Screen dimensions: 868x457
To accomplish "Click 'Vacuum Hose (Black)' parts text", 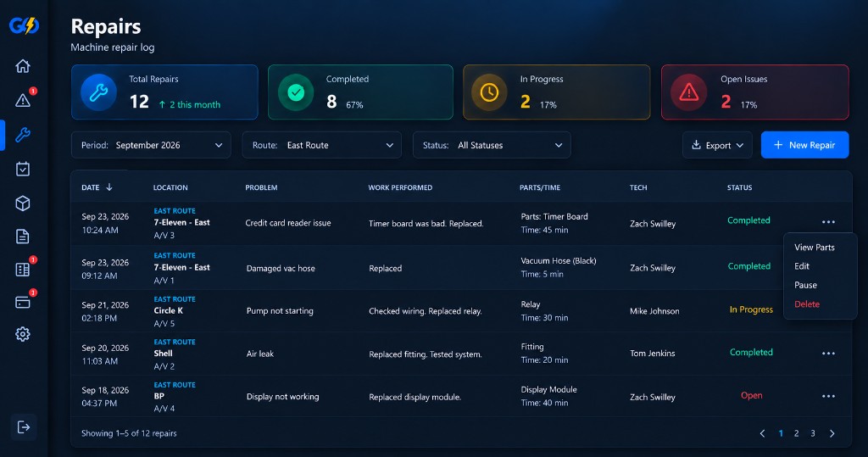I will (x=559, y=261).
